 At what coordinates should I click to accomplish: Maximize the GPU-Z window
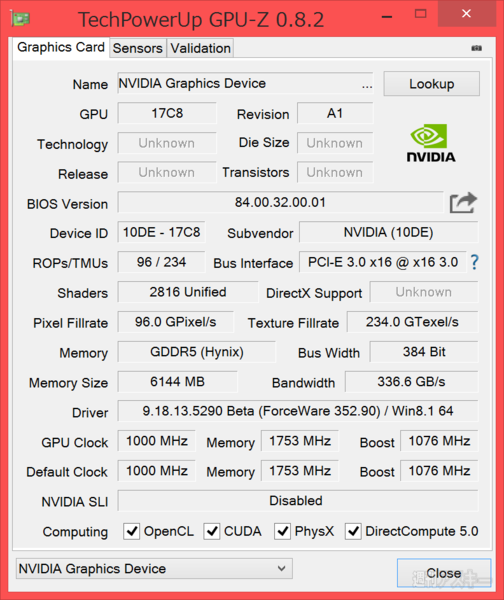(421, 14)
